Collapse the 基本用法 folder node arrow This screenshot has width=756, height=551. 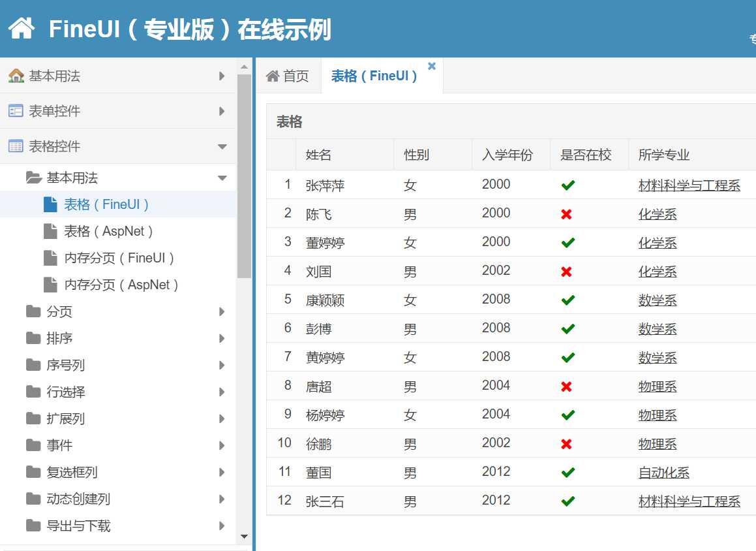point(222,178)
